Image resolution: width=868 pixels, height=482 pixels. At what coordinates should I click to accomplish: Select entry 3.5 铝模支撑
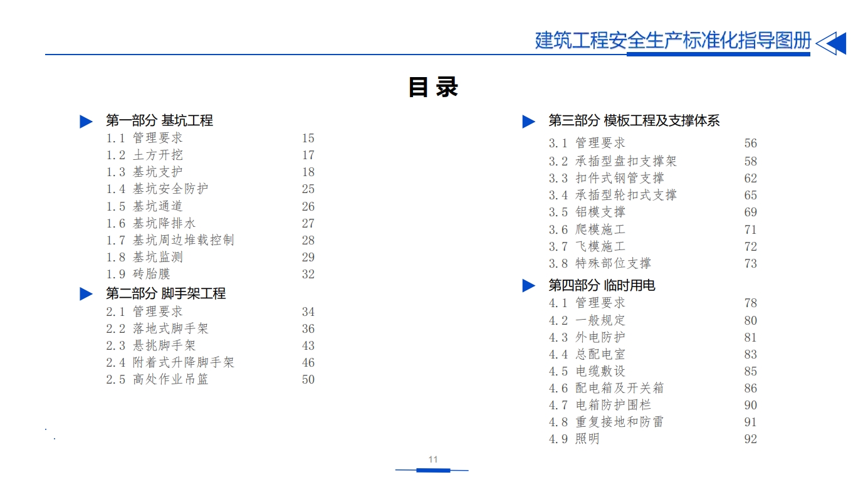pos(587,212)
